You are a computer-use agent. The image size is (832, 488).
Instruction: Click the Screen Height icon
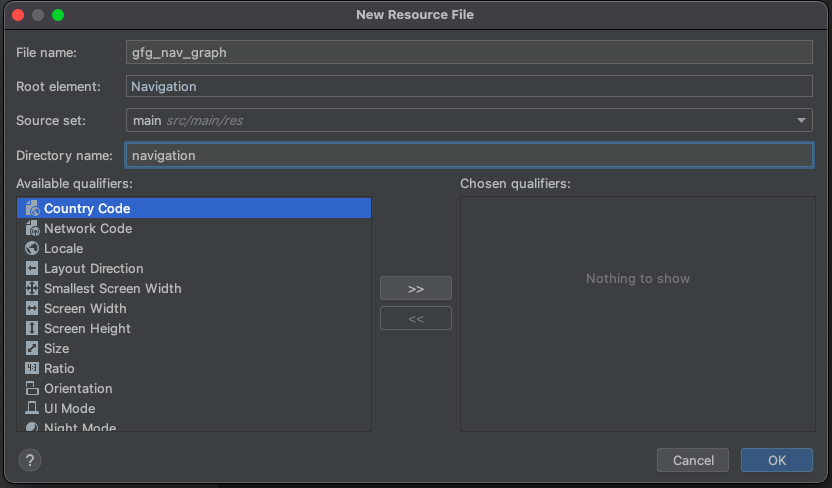[32, 328]
